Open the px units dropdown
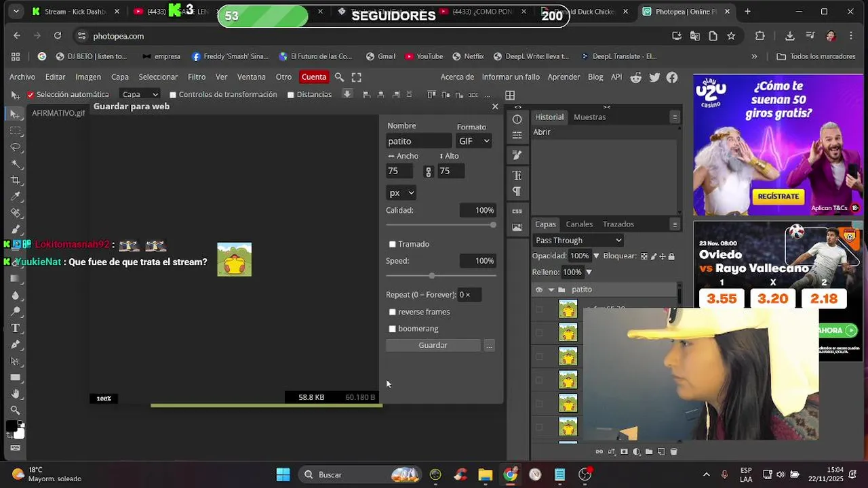The image size is (868, 488). pyautogui.click(x=401, y=193)
